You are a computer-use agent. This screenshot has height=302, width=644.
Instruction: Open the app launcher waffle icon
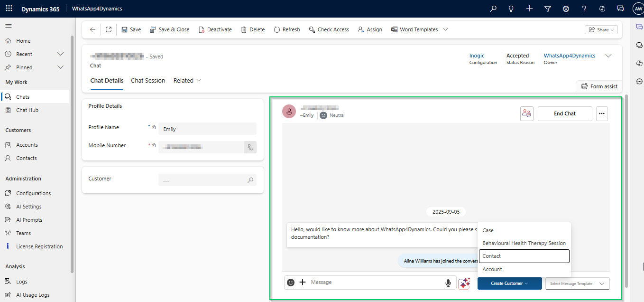[x=9, y=9]
